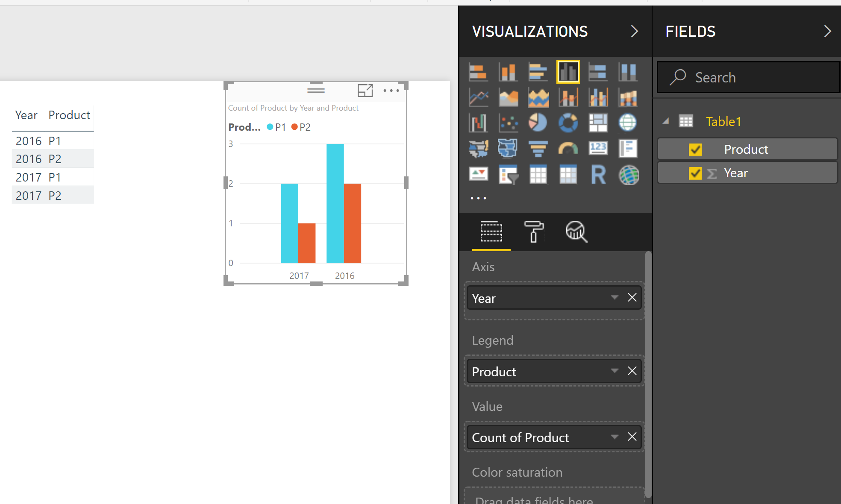Select the globe map visualization
The height and width of the screenshot is (504, 841).
(x=628, y=123)
